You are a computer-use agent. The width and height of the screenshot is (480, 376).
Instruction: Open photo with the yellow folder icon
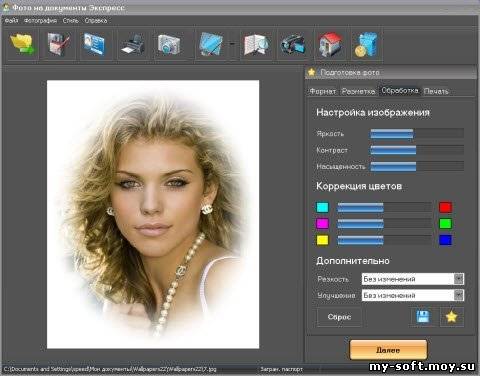[23, 44]
